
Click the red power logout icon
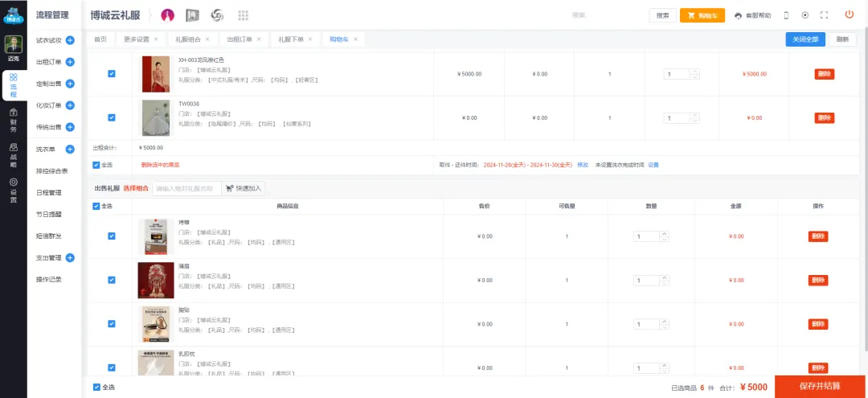click(849, 14)
